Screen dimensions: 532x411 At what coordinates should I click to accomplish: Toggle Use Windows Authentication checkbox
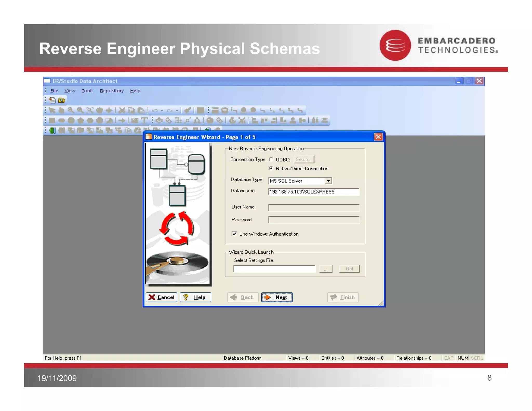point(234,234)
